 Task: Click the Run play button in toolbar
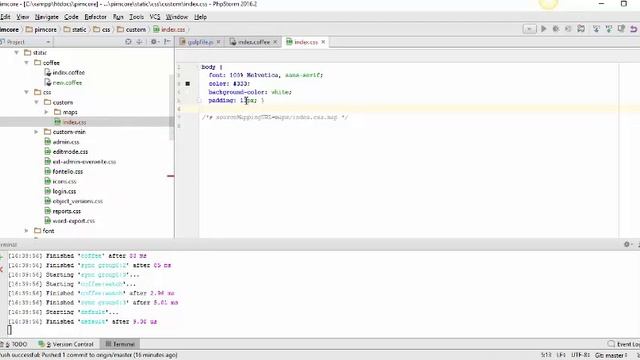pos(543,29)
